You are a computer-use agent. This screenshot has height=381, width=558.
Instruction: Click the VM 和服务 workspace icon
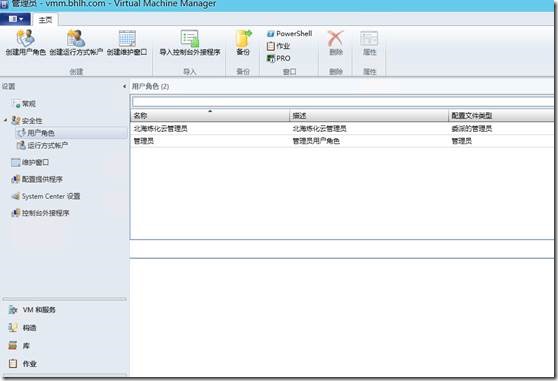(13, 310)
